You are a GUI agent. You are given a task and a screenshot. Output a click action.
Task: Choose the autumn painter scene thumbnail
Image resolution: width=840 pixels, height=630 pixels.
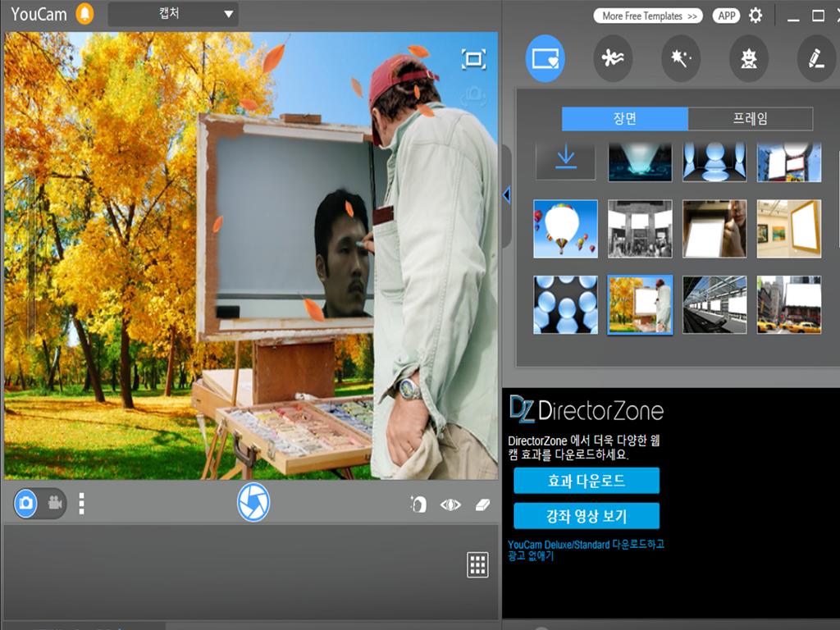tap(640, 305)
